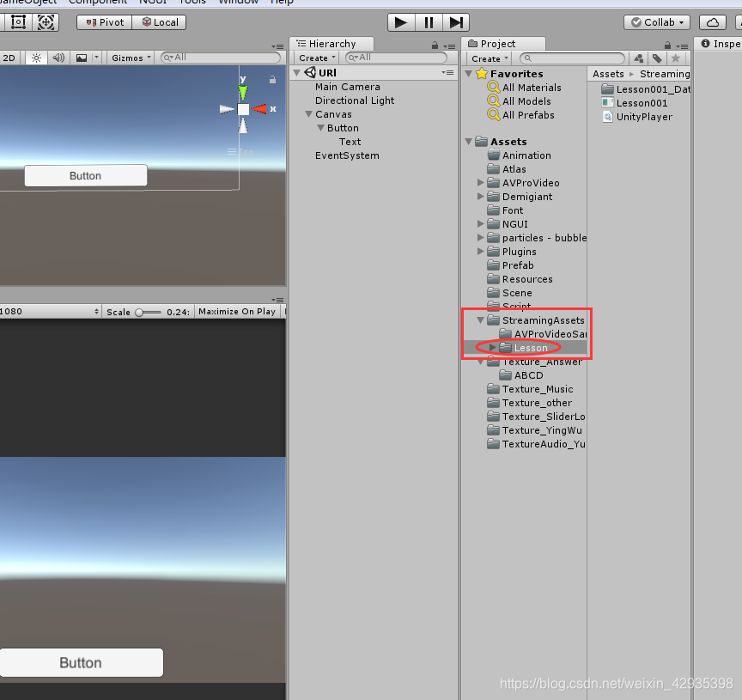Select Main Camera in Hierarchy
The width and height of the screenshot is (742, 700).
(x=348, y=87)
